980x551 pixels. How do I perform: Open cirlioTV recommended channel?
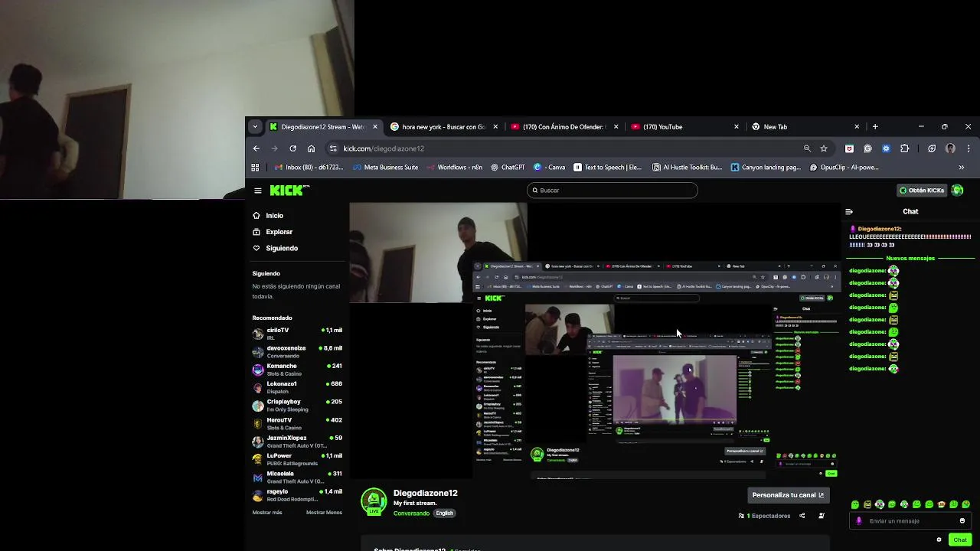click(x=297, y=334)
